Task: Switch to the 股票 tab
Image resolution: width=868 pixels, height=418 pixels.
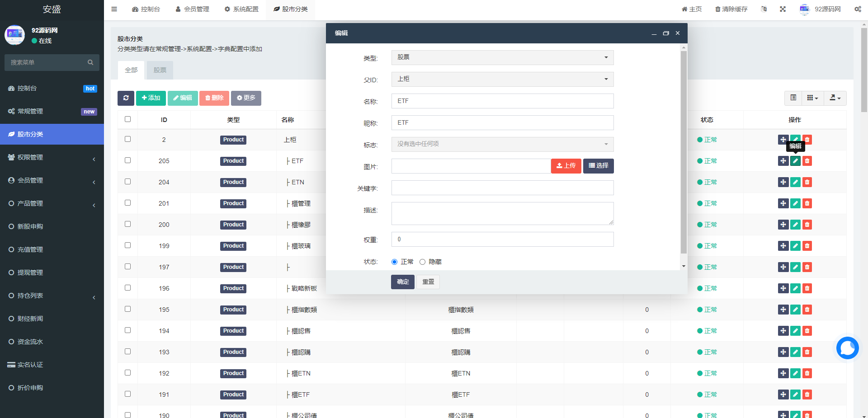Action: (160, 70)
